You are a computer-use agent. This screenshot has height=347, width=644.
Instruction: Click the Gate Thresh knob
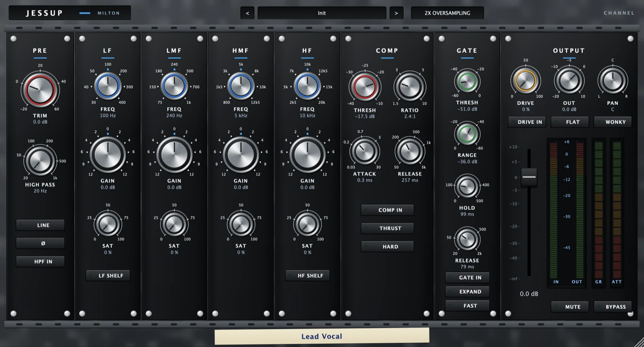[x=467, y=81]
